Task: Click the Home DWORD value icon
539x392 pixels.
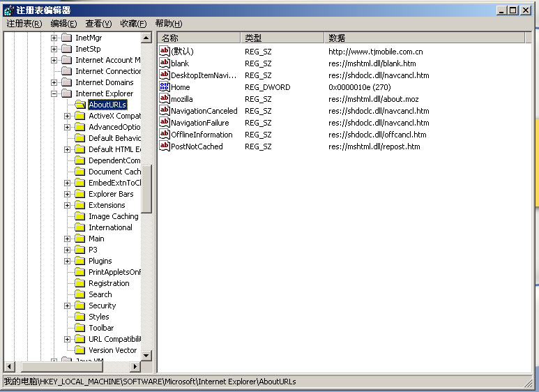Action: tap(165, 87)
